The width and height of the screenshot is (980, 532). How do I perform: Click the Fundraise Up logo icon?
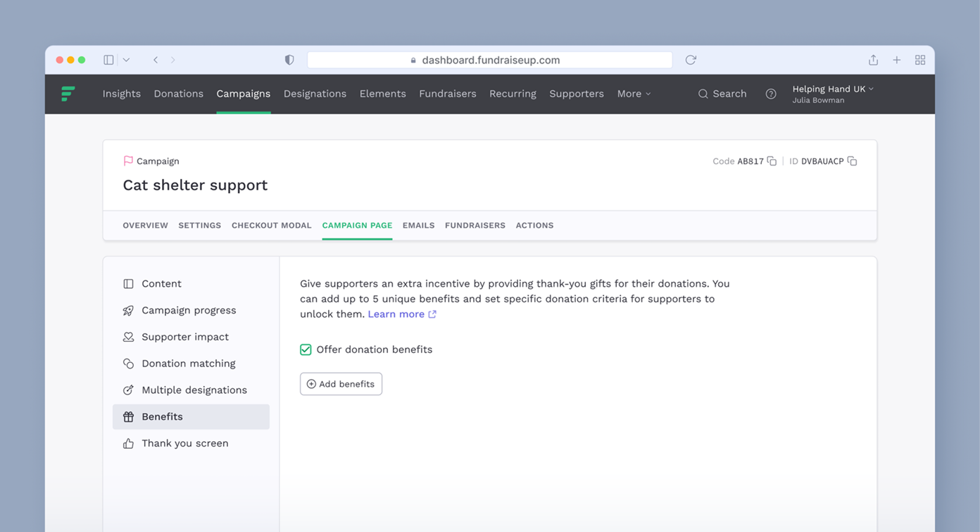click(x=68, y=94)
